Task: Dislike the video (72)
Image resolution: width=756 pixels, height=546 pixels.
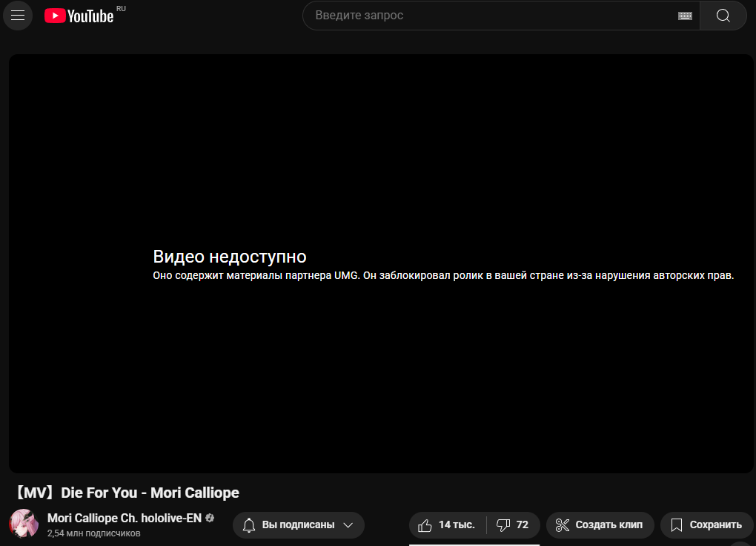Action: coord(513,524)
